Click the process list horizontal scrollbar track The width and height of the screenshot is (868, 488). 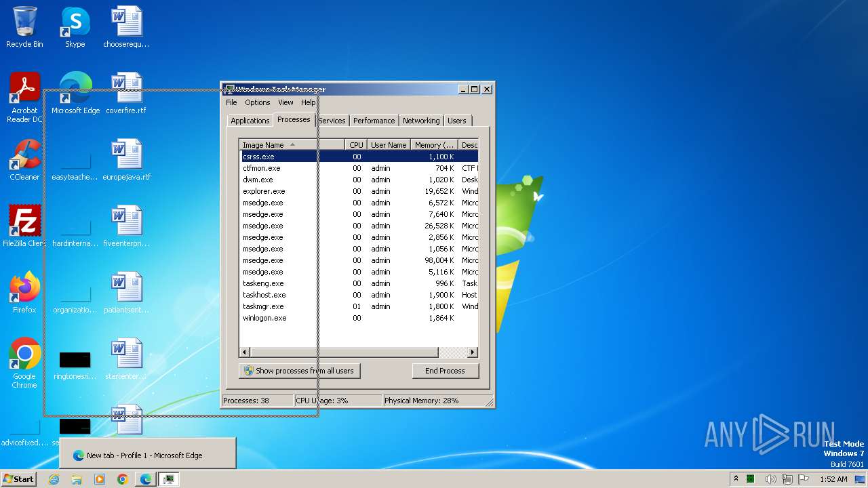(x=453, y=352)
